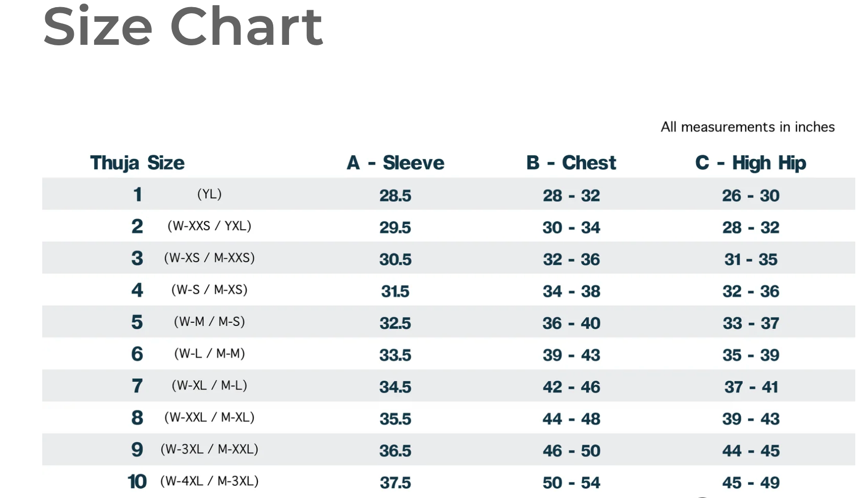Click the 28.5 sleeve measurement
This screenshot has width=868, height=498.
395,196
